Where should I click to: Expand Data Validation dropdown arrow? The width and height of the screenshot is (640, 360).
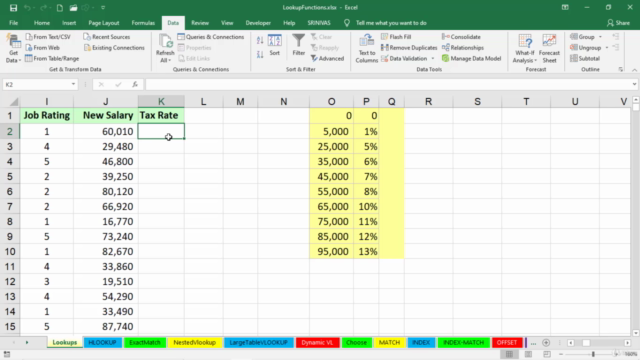point(433,58)
